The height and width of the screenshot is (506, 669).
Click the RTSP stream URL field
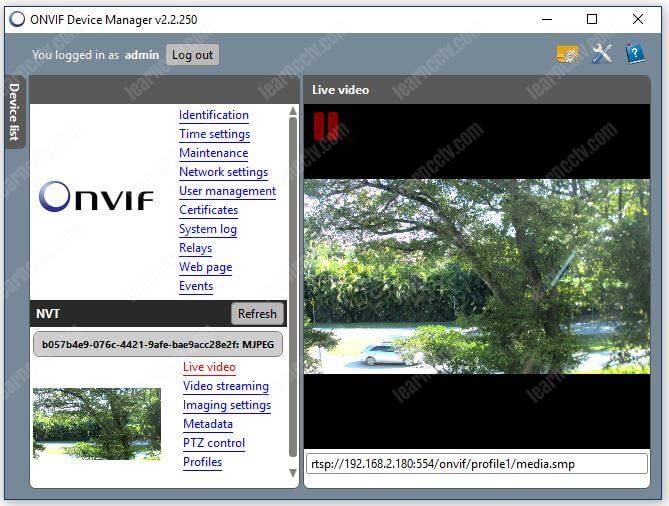pos(477,463)
